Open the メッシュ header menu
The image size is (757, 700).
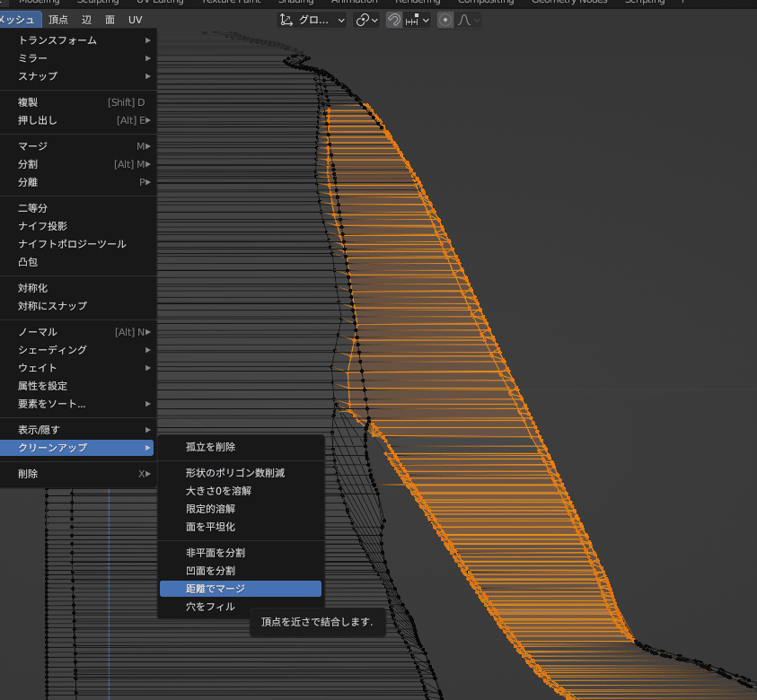tap(20, 20)
